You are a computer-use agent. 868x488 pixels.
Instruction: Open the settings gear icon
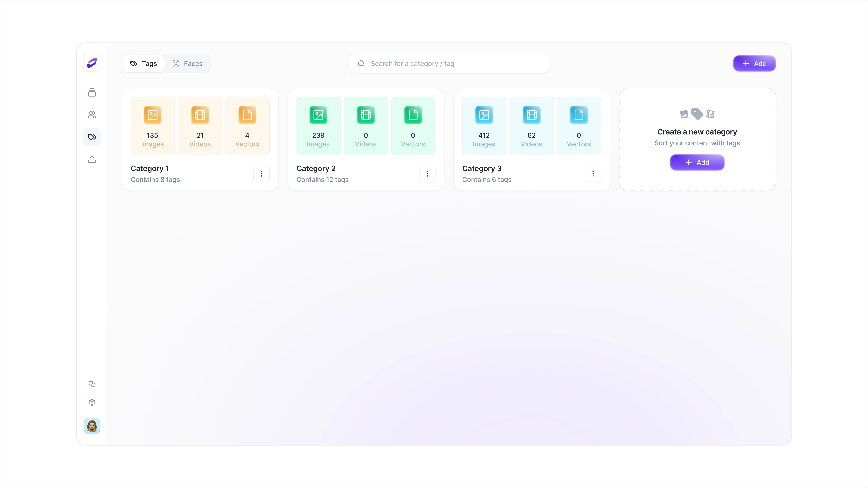pos(92,402)
